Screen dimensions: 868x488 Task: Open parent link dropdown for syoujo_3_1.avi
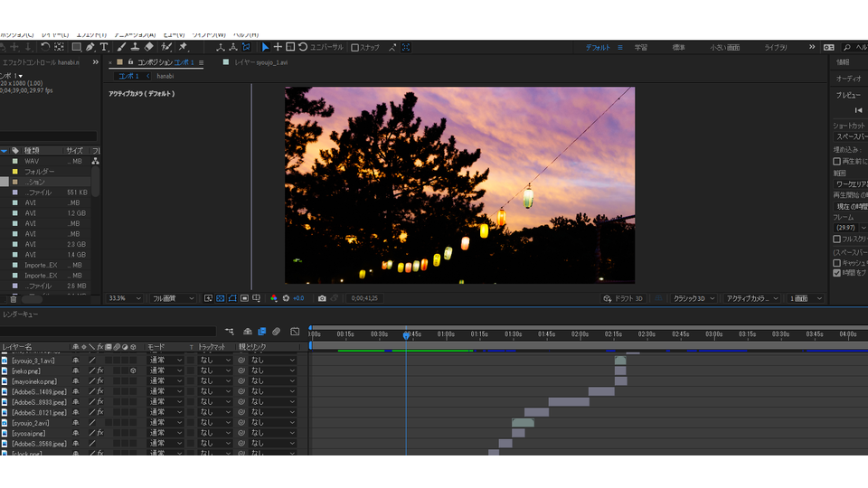pos(272,361)
